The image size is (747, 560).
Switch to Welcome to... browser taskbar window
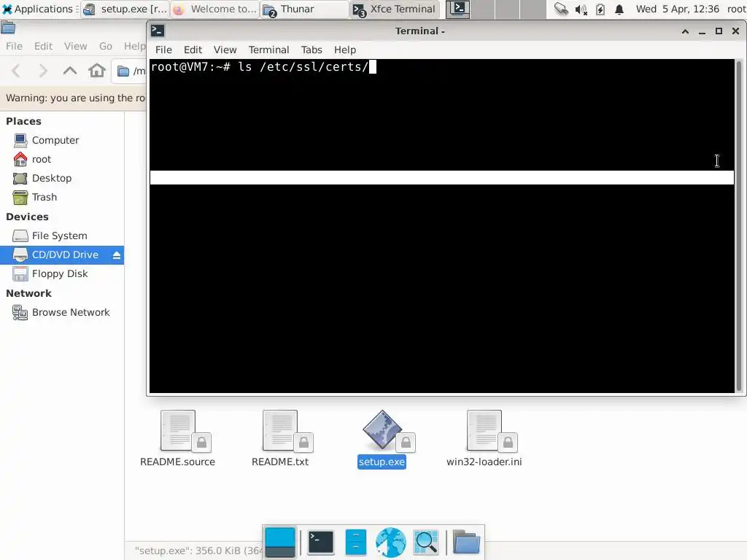tap(215, 9)
